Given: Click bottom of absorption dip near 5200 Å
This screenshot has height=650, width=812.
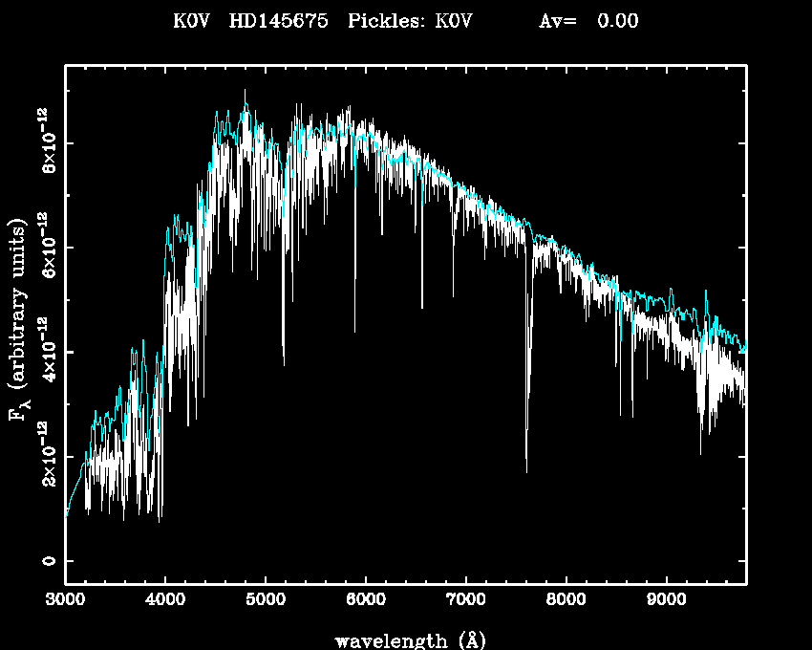Looking at the screenshot, I should tap(284, 364).
